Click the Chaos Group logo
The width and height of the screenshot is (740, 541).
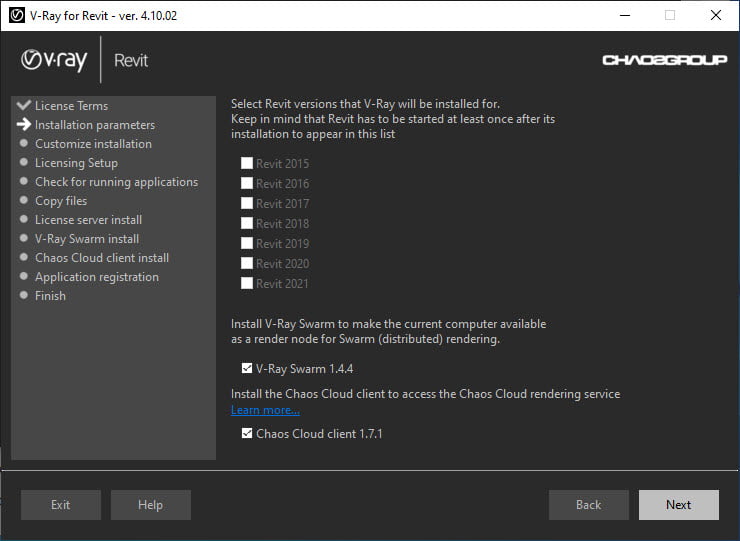[x=664, y=60]
